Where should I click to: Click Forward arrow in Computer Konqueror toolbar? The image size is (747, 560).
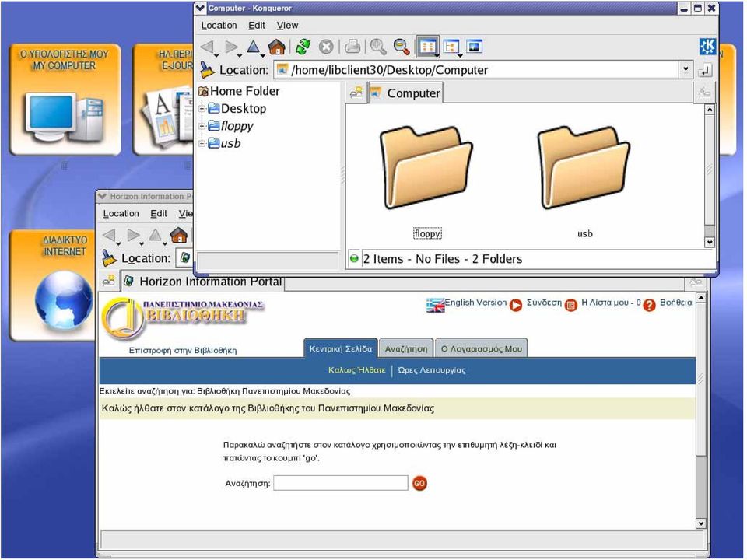coord(231,46)
